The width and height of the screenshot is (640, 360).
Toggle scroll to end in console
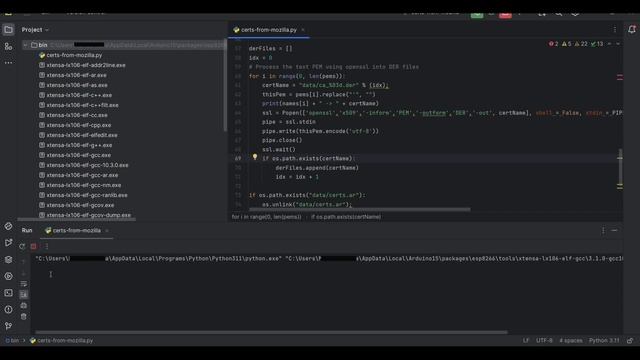coord(24,294)
